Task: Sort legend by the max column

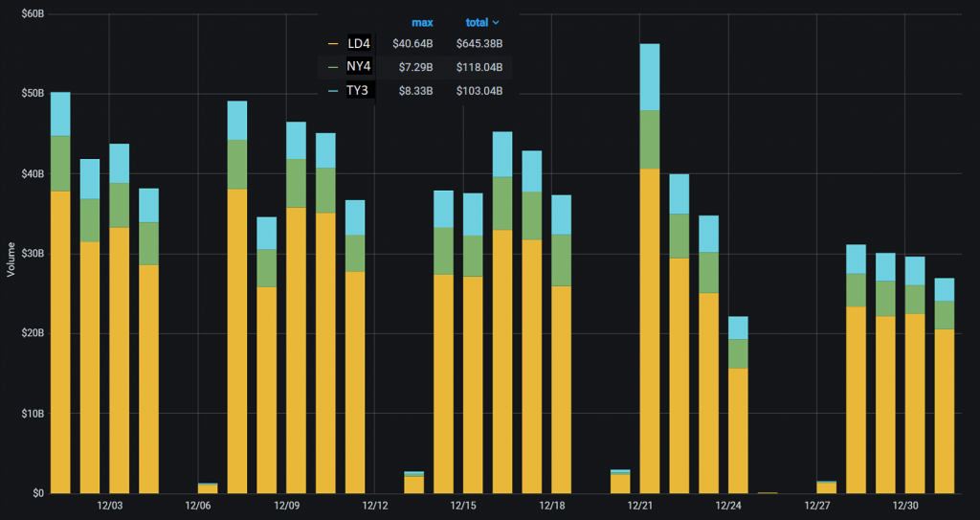Action: (x=422, y=23)
